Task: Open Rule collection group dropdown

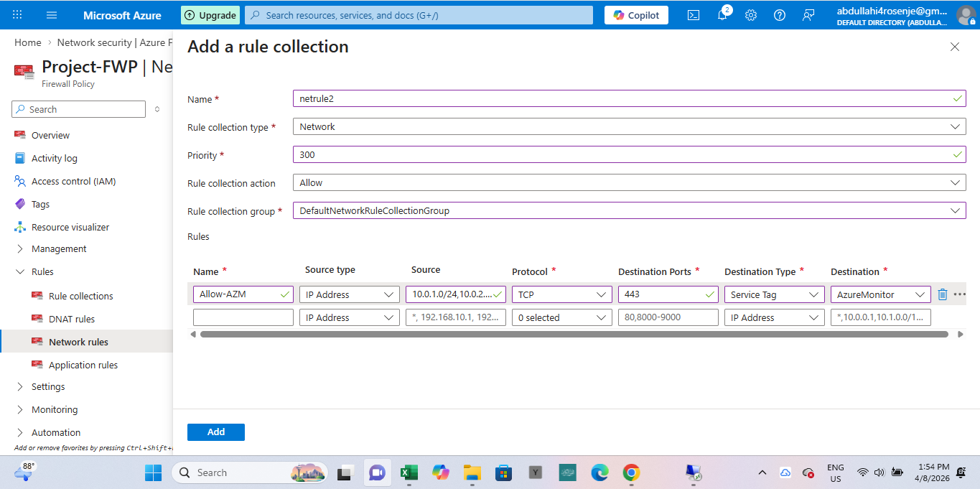Action: (x=629, y=211)
